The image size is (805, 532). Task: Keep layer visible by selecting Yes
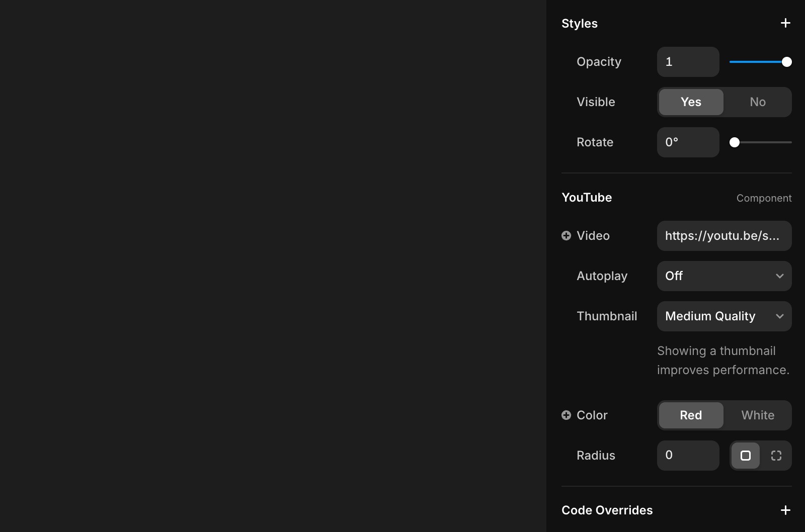[x=691, y=102]
